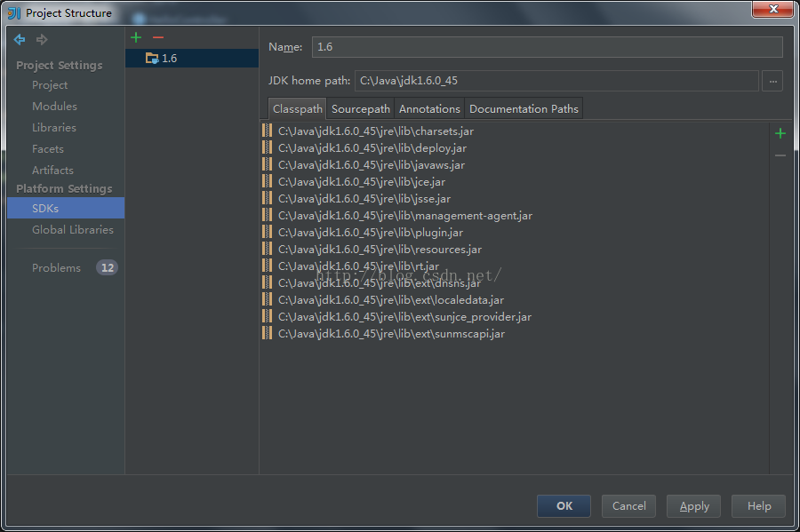
Task: Select the 1.6 SDK folder icon in list
Action: [152, 59]
